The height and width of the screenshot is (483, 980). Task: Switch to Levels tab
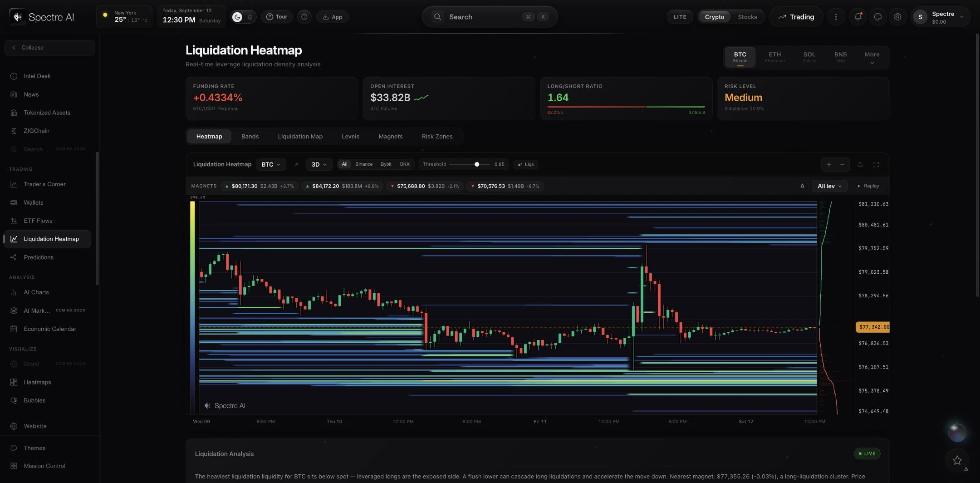(350, 137)
